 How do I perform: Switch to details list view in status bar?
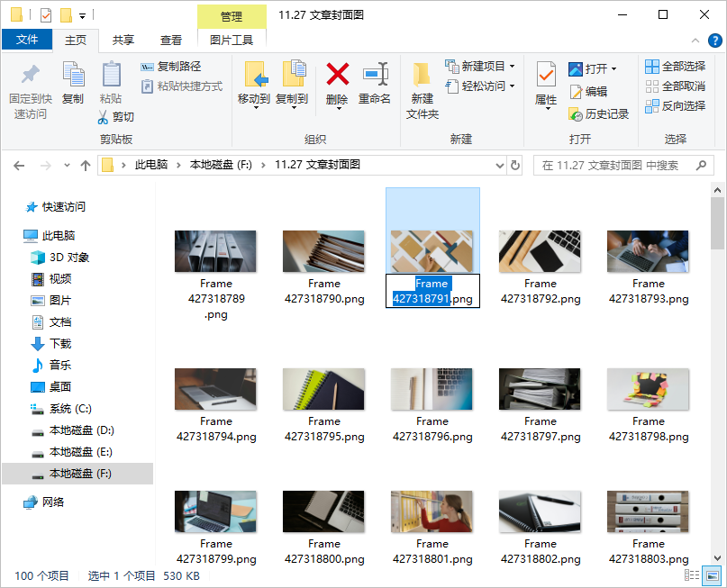(x=692, y=575)
